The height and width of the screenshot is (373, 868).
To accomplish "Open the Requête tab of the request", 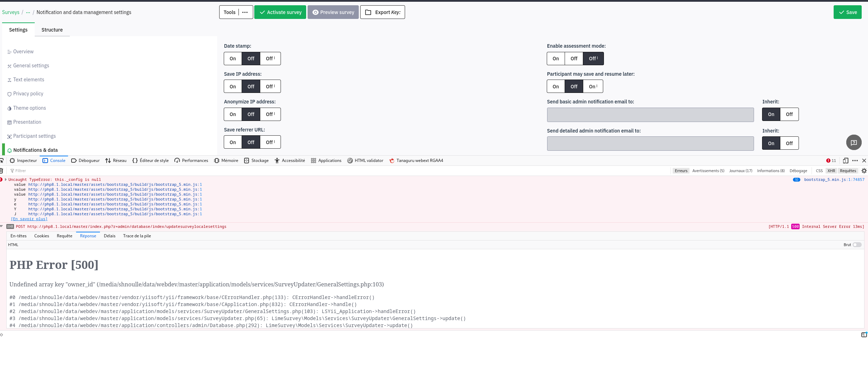I will (x=65, y=236).
